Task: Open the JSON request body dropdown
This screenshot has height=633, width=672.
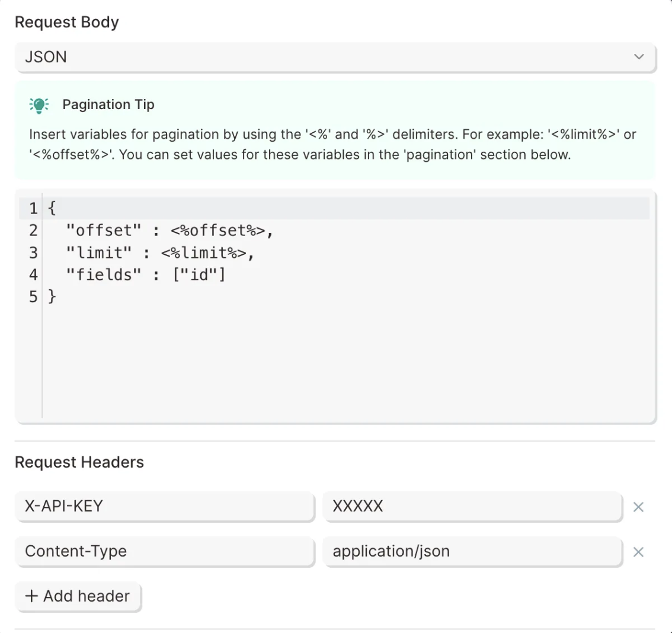Action: point(335,57)
